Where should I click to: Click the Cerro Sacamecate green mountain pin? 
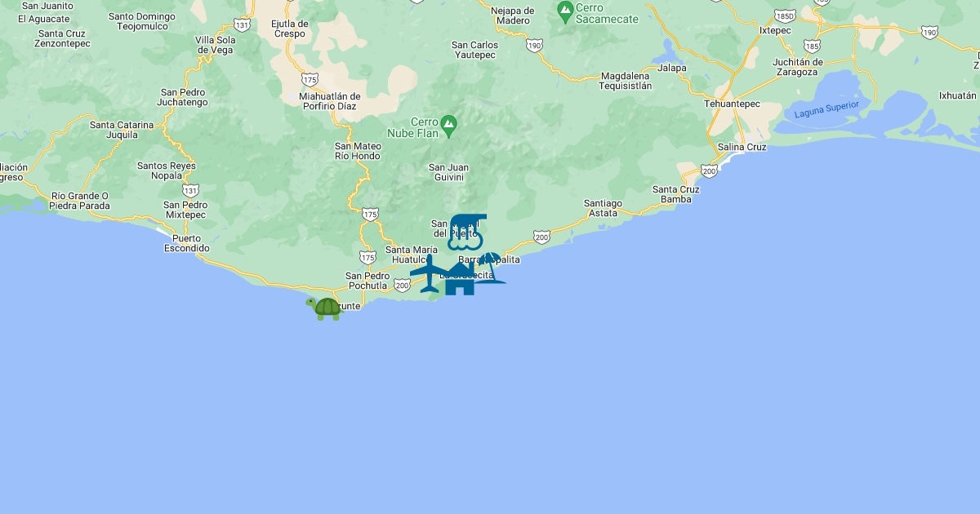tap(564, 11)
